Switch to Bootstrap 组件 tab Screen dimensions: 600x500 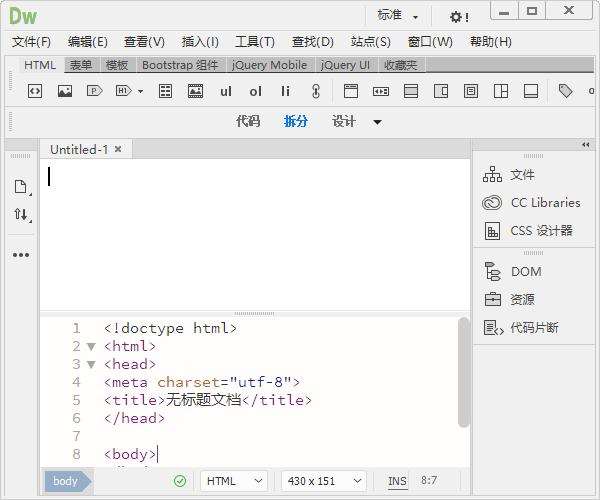[180, 65]
